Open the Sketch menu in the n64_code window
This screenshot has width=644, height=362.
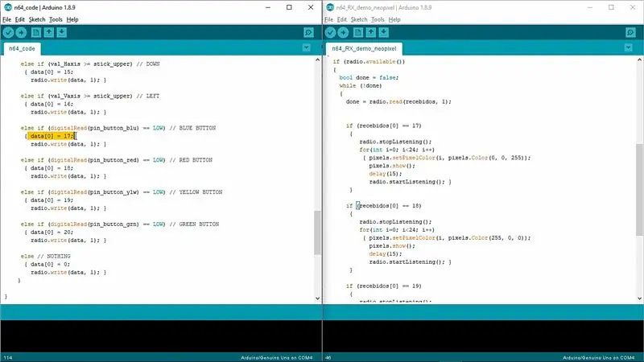click(x=37, y=19)
